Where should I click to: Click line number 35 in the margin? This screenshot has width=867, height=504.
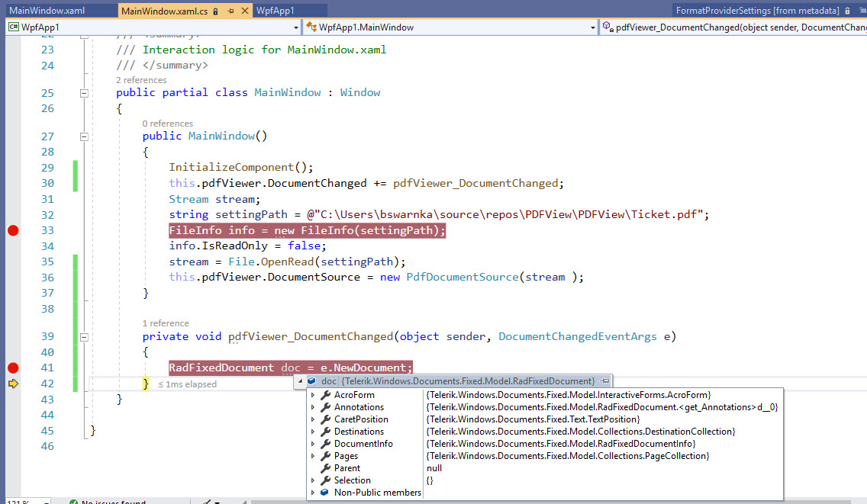(47, 262)
